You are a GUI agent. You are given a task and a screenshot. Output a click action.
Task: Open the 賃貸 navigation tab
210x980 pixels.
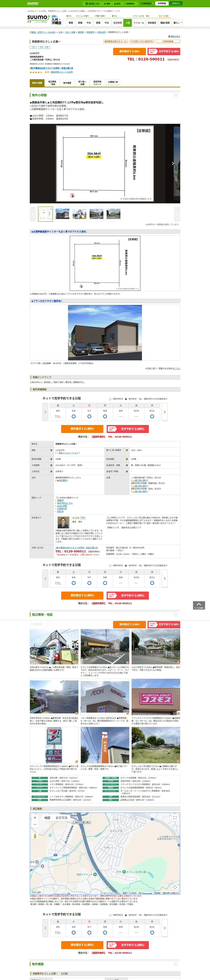pos(70,23)
